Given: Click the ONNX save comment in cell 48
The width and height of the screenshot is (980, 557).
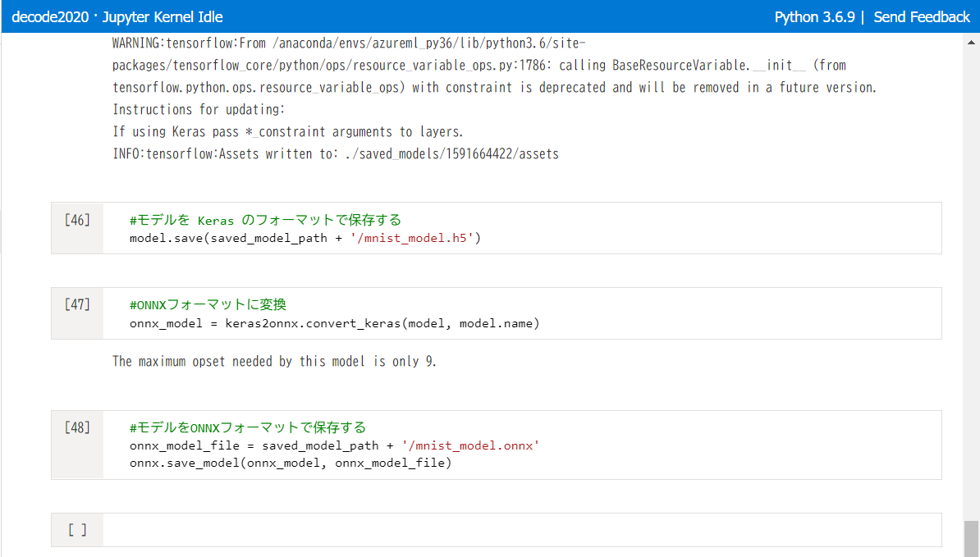Looking at the screenshot, I should click(x=248, y=427).
